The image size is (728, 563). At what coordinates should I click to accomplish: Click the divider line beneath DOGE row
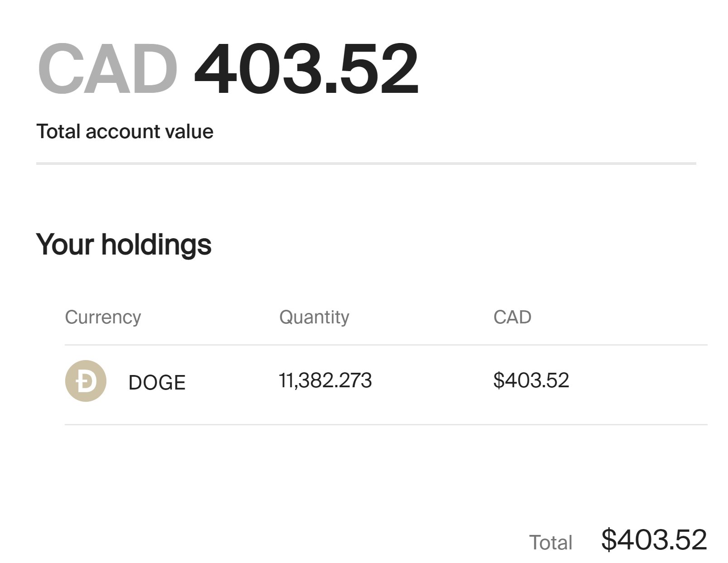click(x=386, y=424)
